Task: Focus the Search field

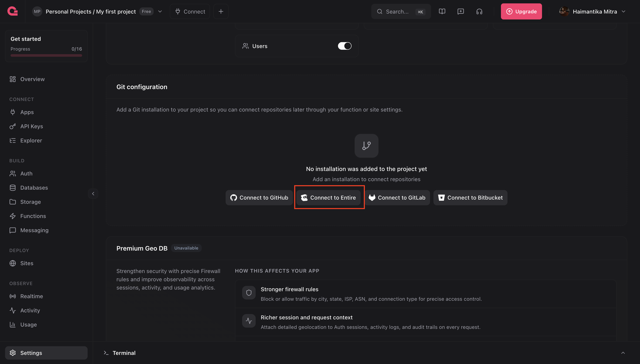Action: pos(401,11)
